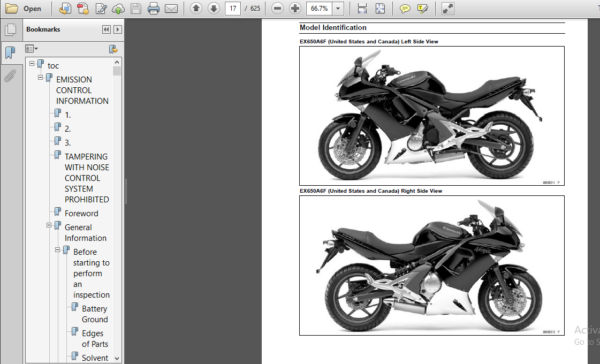Screen dimensions: 600x364
Task: Click the email envelope icon
Action: [171, 8]
